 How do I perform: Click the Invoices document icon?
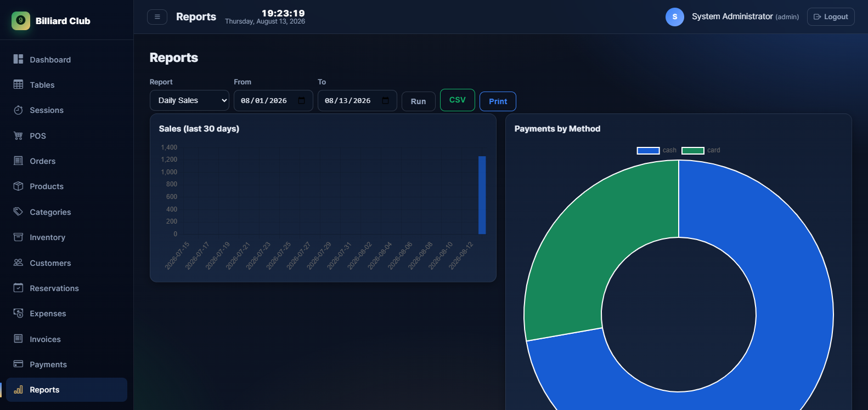click(18, 339)
